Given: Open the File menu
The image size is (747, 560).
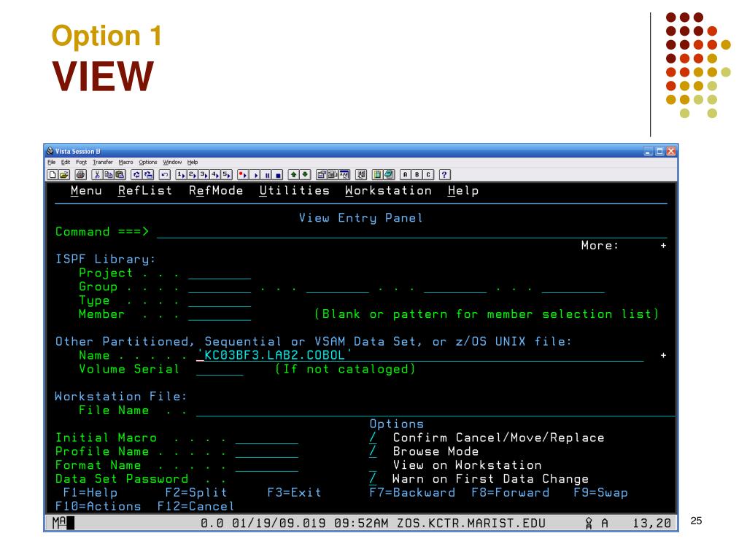Looking at the screenshot, I should click(x=52, y=163).
